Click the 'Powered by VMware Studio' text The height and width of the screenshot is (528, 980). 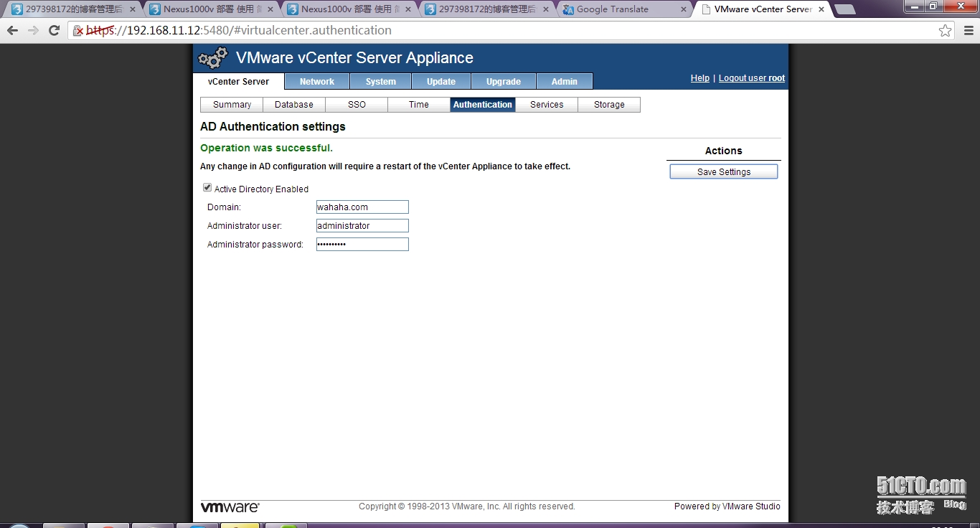[727, 506]
